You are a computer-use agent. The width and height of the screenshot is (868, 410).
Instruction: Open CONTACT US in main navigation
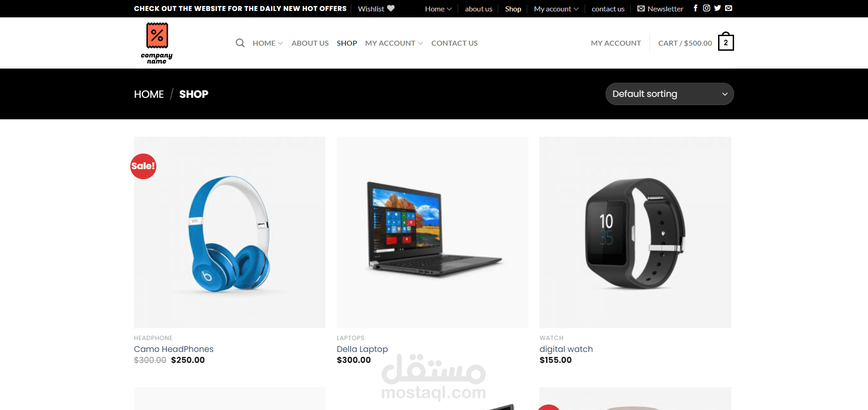click(x=454, y=43)
